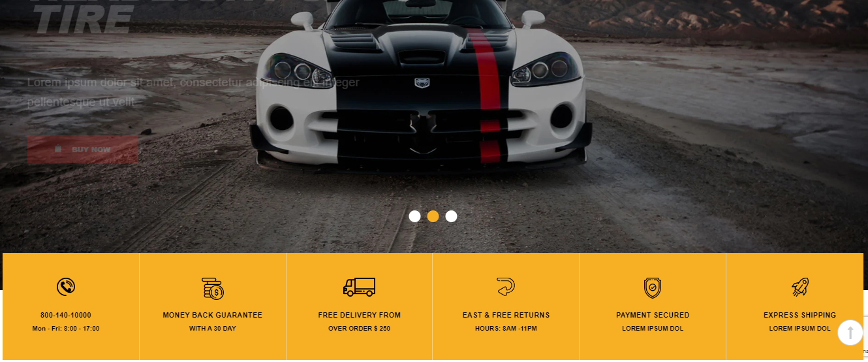This screenshot has width=868, height=362.
Task: Click the payment secured shield icon
Action: pyautogui.click(x=653, y=288)
